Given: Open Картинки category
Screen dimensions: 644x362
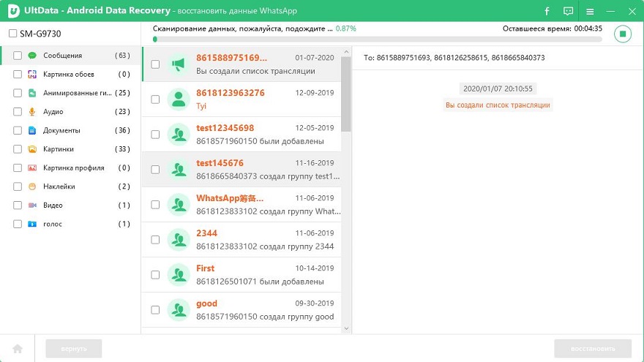Looking at the screenshot, I should [71, 149].
